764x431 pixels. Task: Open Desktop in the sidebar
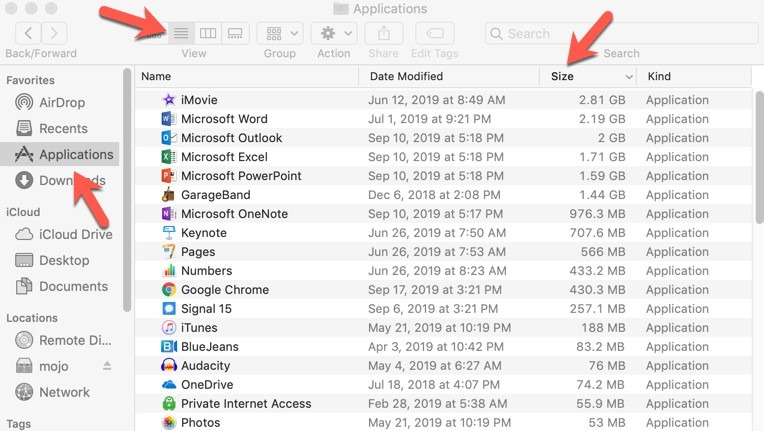[52, 260]
